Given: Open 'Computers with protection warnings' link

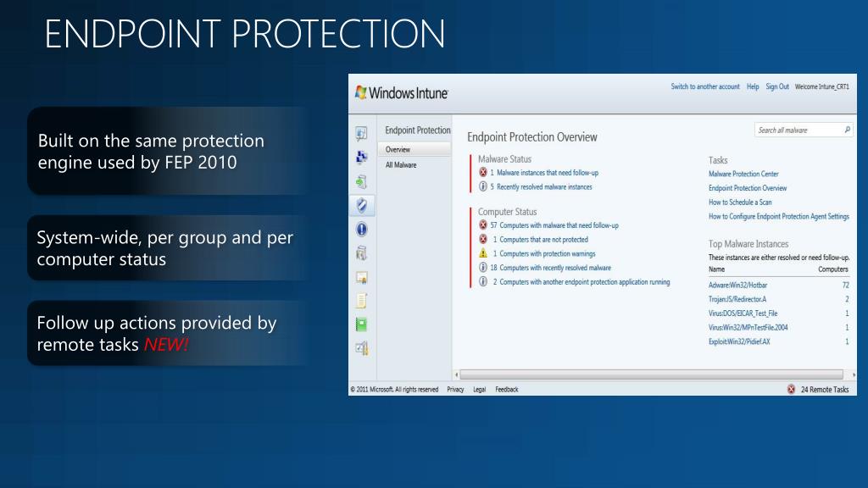Looking at the screenshot, I should 548,253.
